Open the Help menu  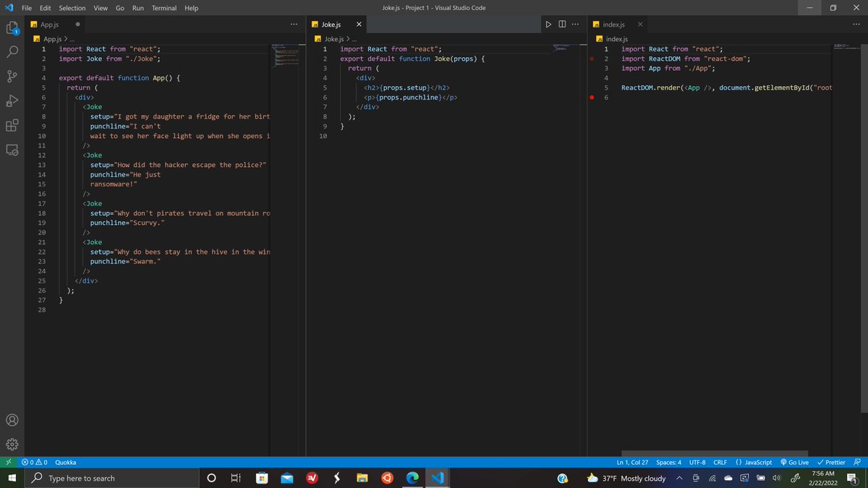(x=191, y=8)
